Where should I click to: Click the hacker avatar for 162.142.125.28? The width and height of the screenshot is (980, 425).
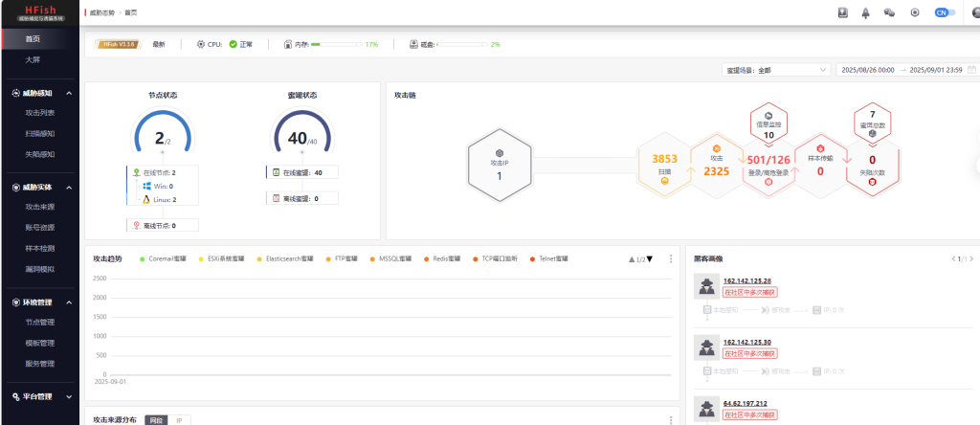point(706,286)
